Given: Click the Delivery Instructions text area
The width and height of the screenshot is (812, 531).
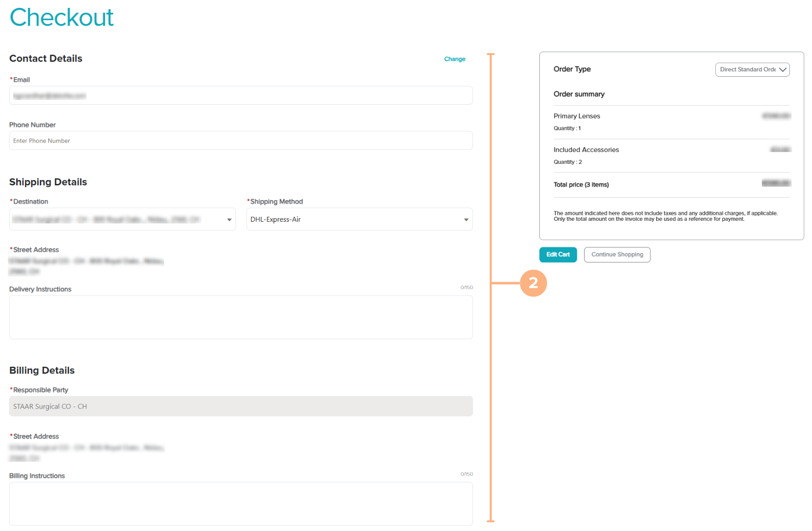Looking at the screenshot, I should (241, 317).
